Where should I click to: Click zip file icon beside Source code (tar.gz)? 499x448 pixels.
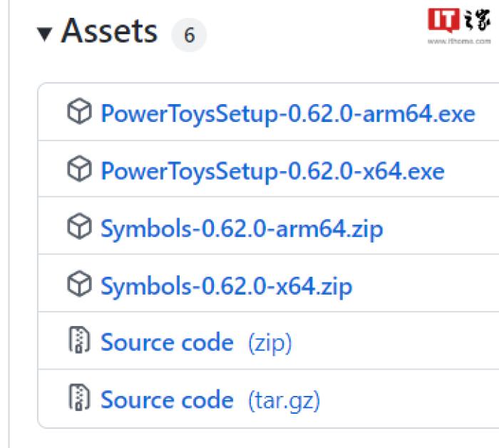coord(80,397)
